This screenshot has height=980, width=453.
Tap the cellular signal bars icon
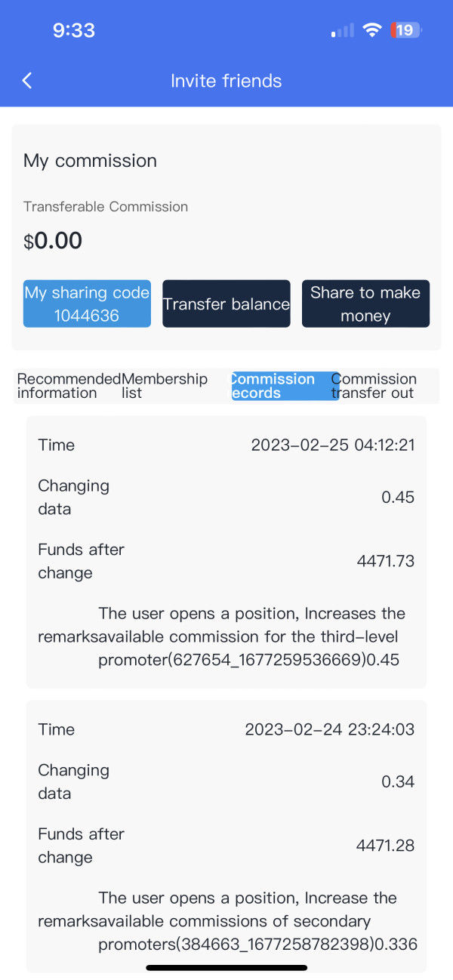point(343,31)
